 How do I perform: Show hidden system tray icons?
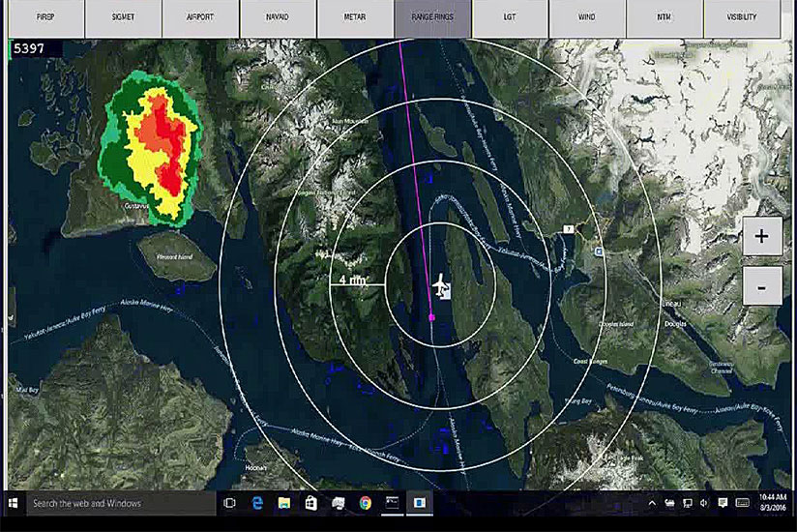point(652,503)
